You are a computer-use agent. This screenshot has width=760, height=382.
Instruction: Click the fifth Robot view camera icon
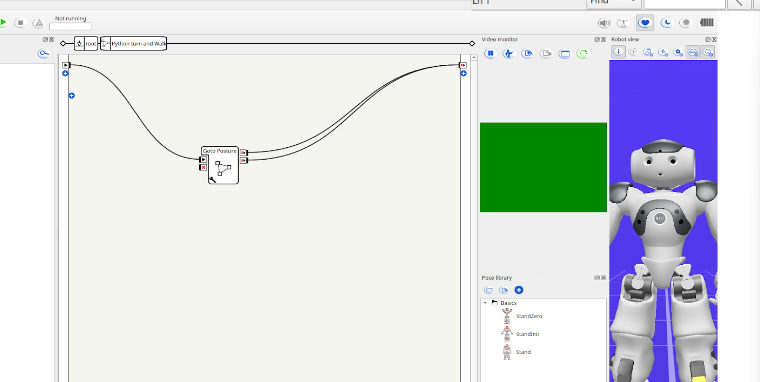(x=678, y=52)
